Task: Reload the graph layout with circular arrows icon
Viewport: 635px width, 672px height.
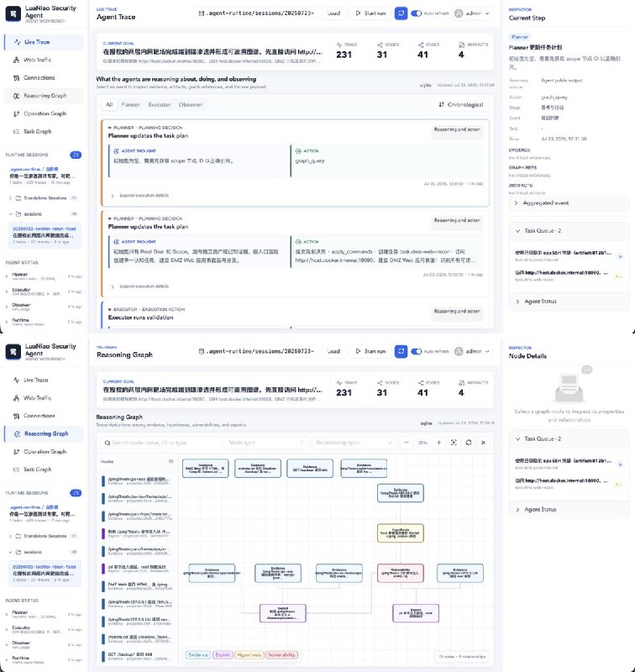Action: point(469,443)
